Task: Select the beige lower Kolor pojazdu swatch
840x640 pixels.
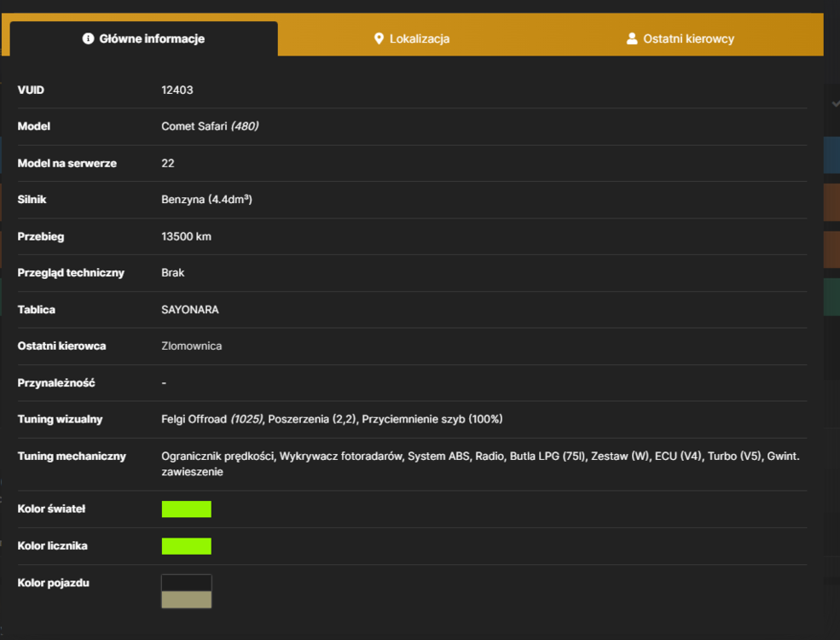Action: (x=187, y=599)
